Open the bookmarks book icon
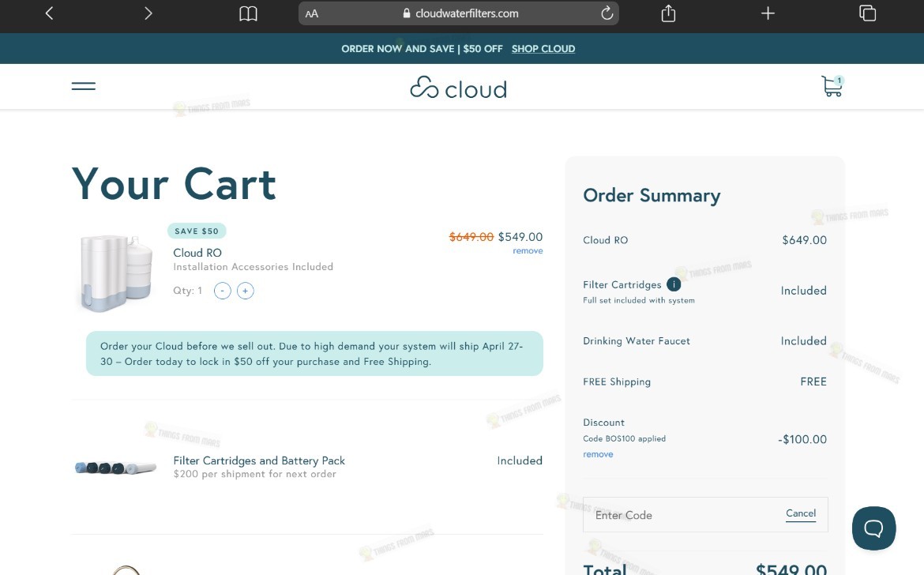The height and width of the screenshot is (575, 924). point(248,13)
